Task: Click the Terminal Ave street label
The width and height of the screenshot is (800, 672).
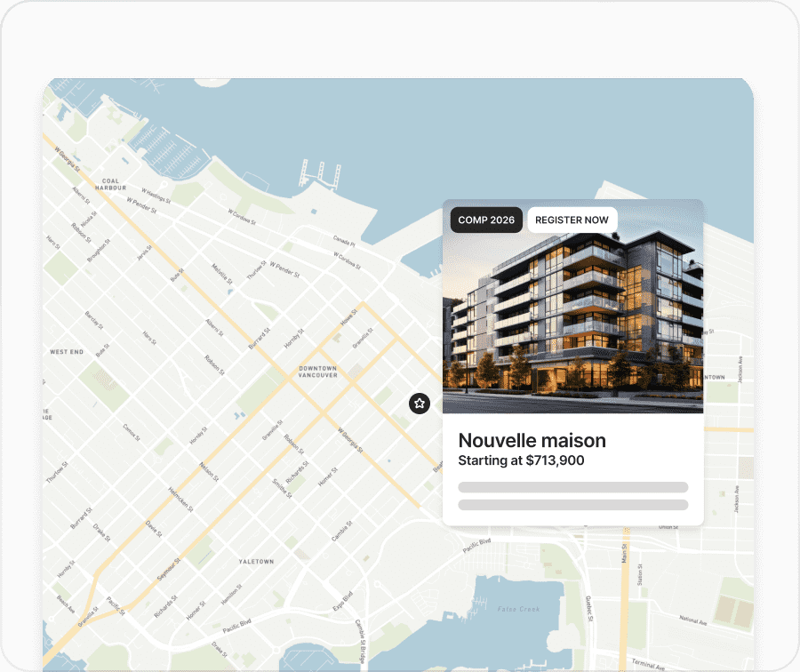Action: (649, 664)
